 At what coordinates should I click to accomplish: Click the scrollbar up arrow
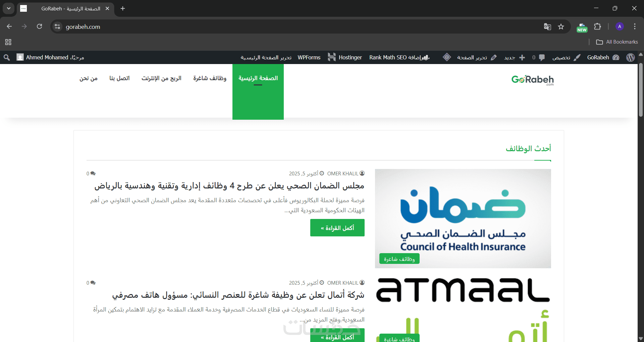point(641,54)
